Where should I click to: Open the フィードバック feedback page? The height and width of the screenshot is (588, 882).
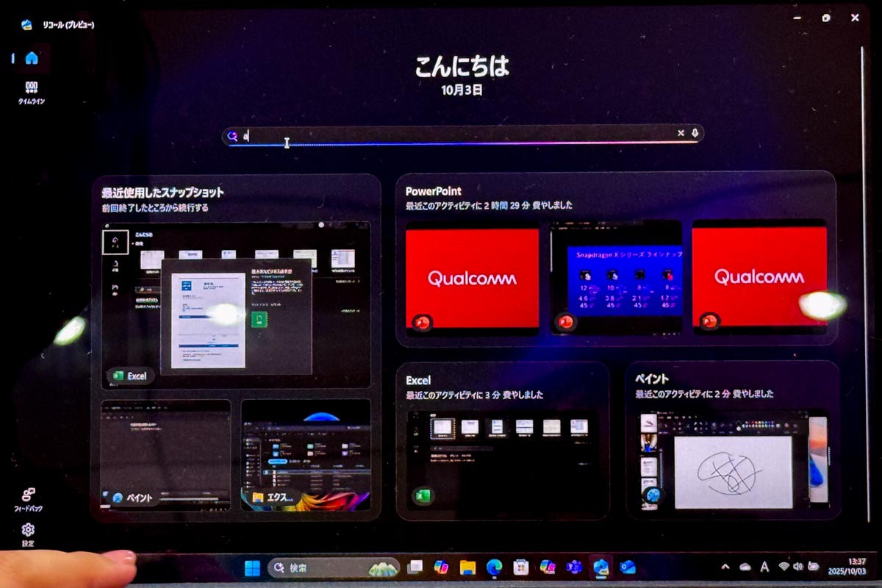(29, 500)
